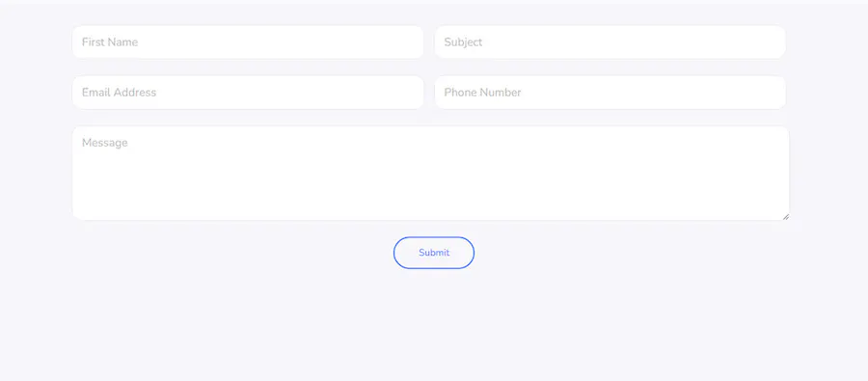Viewport: 868px width, 381px height.
Task: Activate the Phone Number input box
Action: point(610,93)
